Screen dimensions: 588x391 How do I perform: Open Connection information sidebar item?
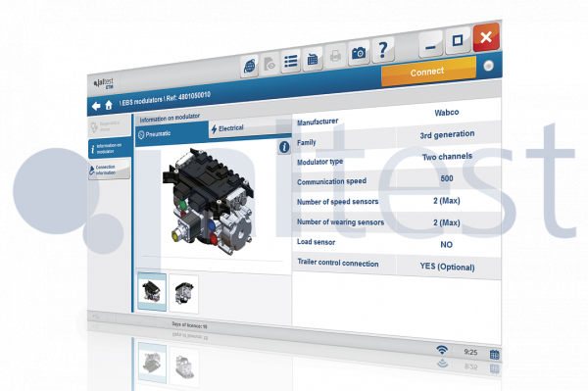coord(110,170)
